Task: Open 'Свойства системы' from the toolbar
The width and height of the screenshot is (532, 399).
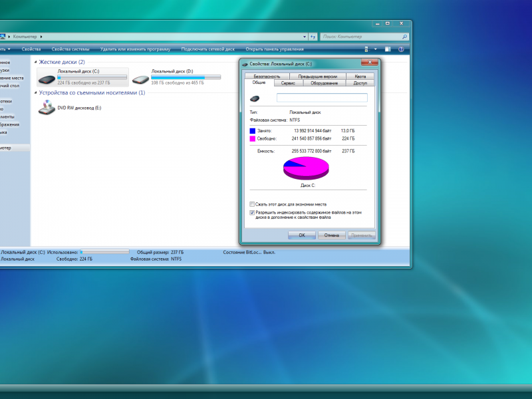Action: point(70,49)
